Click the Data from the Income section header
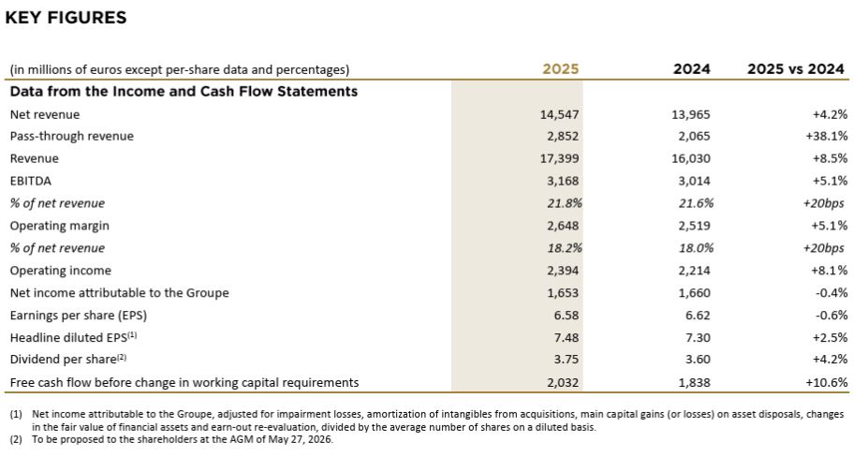The image size is (868, 457). click(184, 92)
